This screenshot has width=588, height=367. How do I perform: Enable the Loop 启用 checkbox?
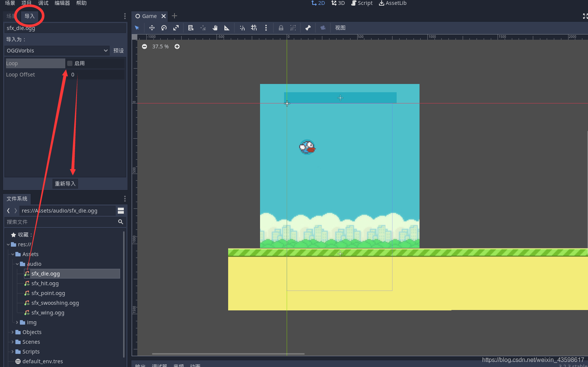pos(70,63)
